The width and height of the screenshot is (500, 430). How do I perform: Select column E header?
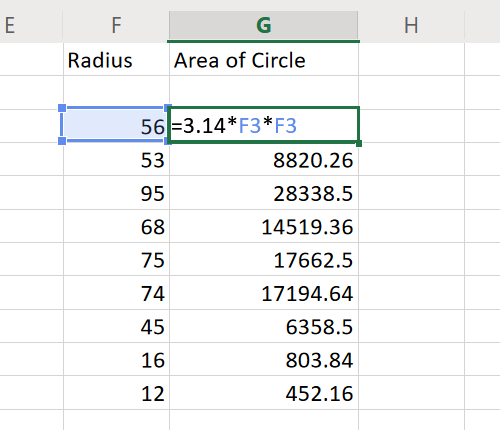point(31,25)
